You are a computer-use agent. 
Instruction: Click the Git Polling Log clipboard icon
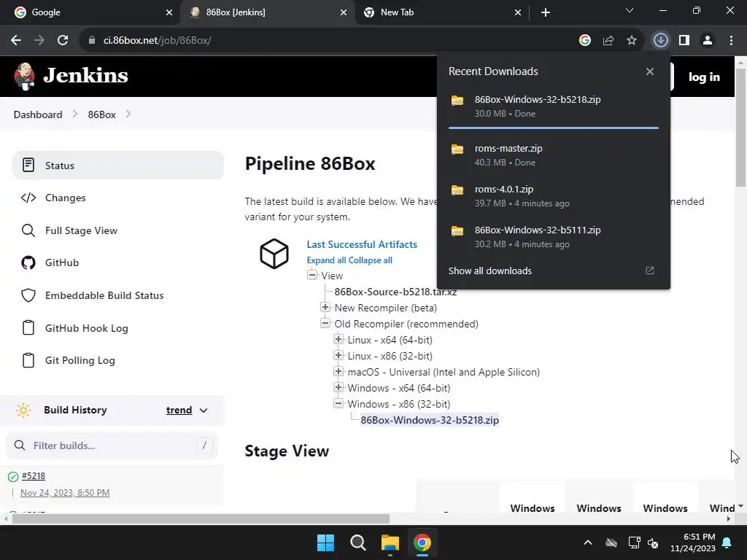click(x=28, y=360)
